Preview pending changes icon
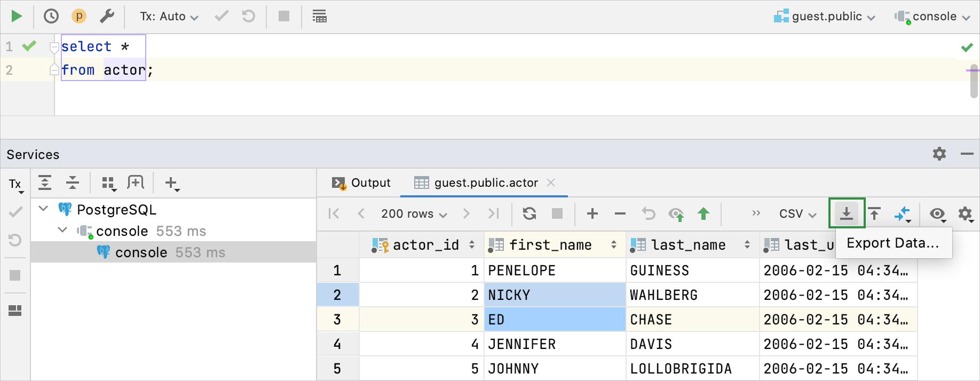 point(676,214)
